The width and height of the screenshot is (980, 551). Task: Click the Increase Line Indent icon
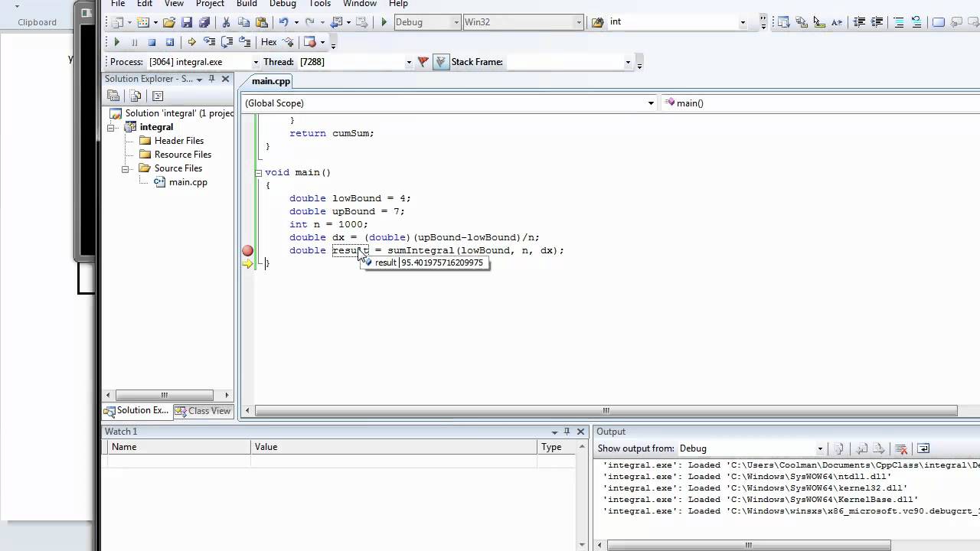(x=877, y=22)
